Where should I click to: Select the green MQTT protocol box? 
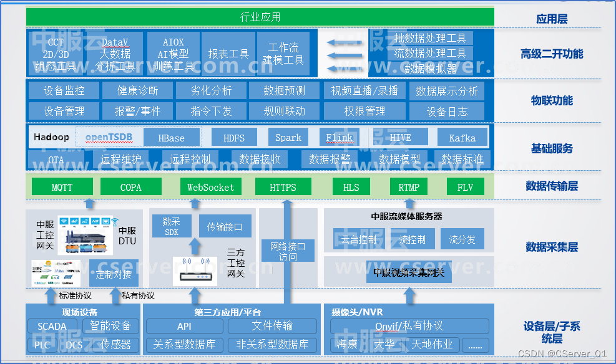(x=62, y=187)
